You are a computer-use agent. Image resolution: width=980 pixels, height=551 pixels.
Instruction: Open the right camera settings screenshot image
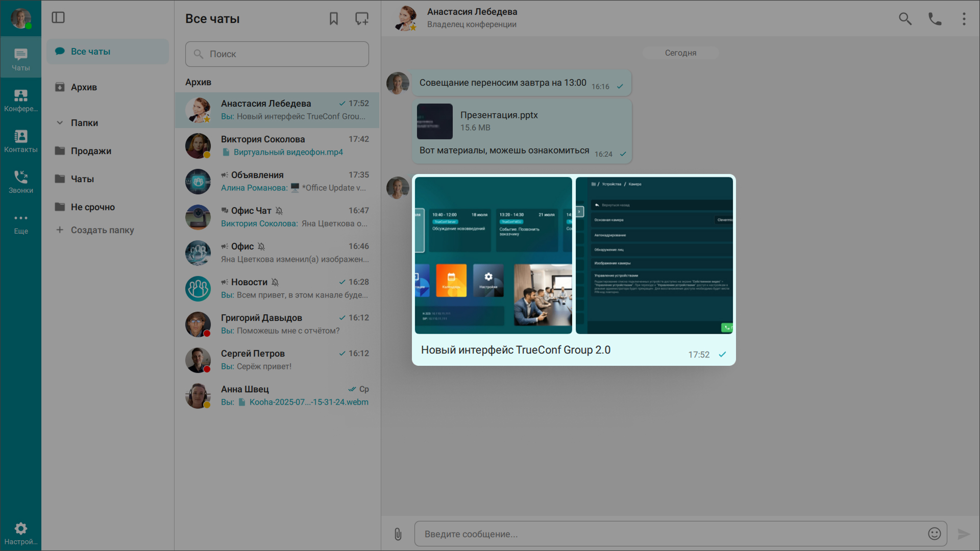(x=654, y=255)
